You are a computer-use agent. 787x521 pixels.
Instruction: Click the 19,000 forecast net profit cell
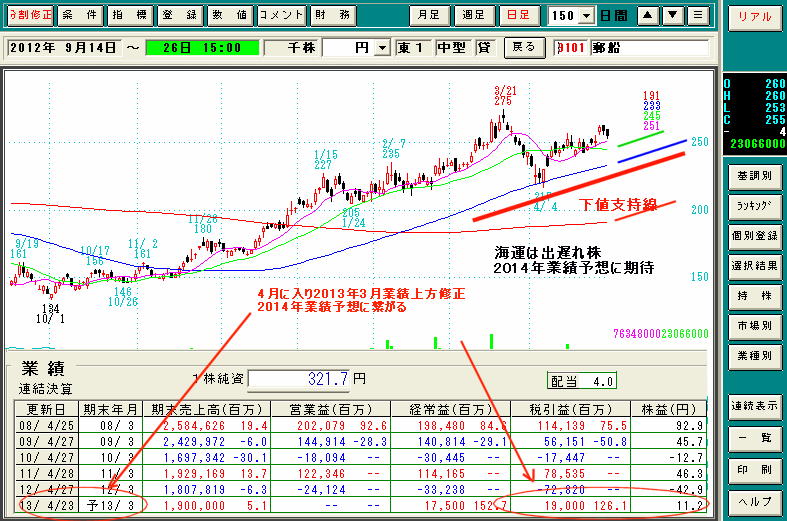click(565, 506)
